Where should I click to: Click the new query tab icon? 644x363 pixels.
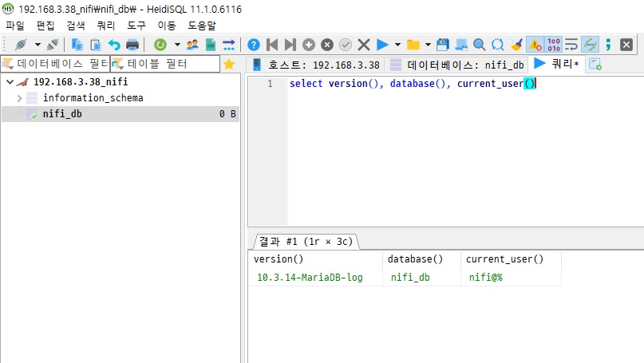tap(595, 64)
